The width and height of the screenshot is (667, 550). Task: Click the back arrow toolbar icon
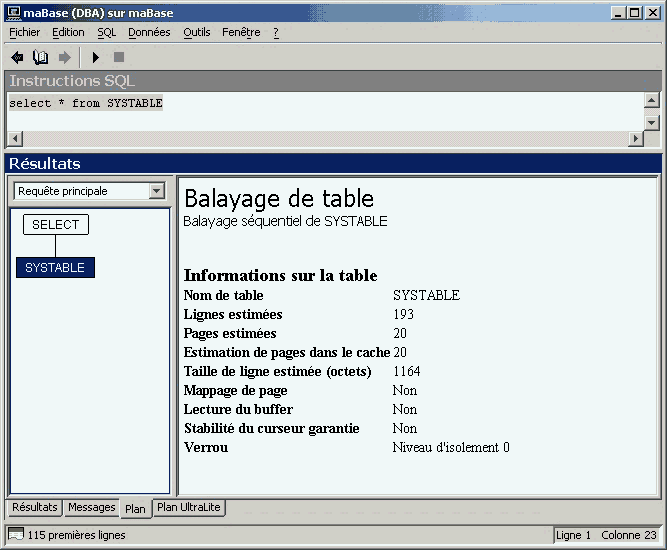17,57
